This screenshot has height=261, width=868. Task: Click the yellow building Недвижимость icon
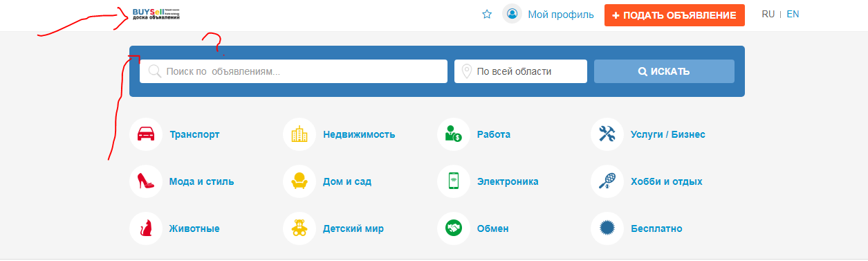(299, 134)
